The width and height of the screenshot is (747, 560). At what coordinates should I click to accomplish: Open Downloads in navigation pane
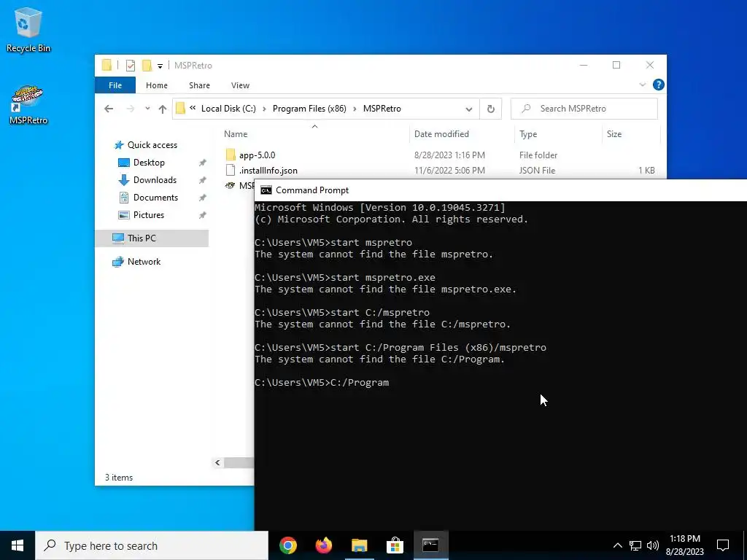tap(155, 180)
